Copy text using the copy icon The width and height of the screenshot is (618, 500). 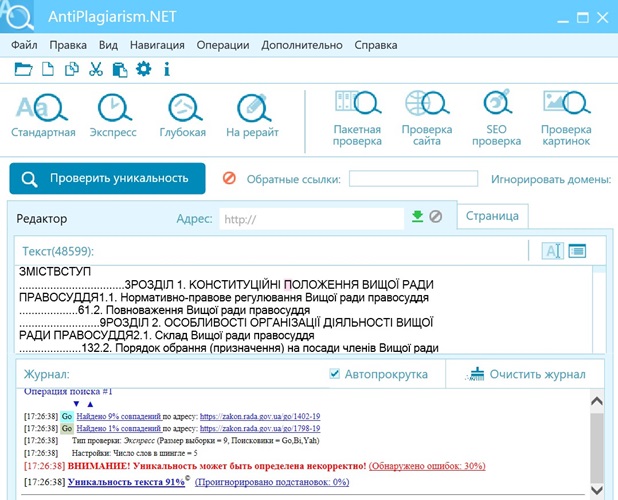[x=72, y=69]
